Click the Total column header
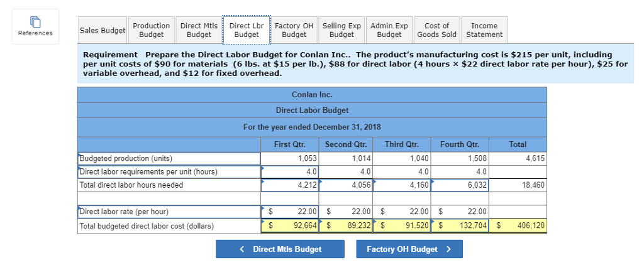644x275 pixels. tap(518, 144)
